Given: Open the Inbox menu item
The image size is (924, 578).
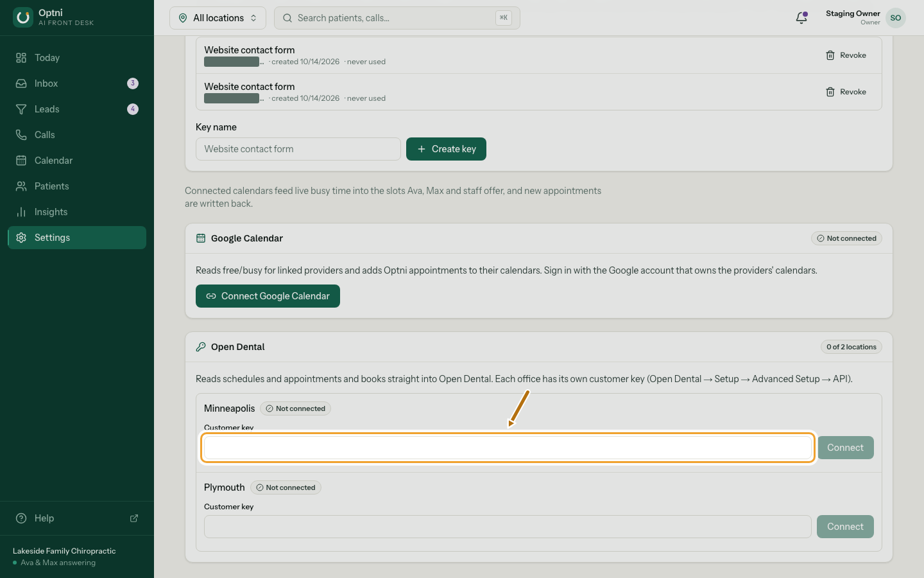Looking at the screenshot, I should 77,83.
